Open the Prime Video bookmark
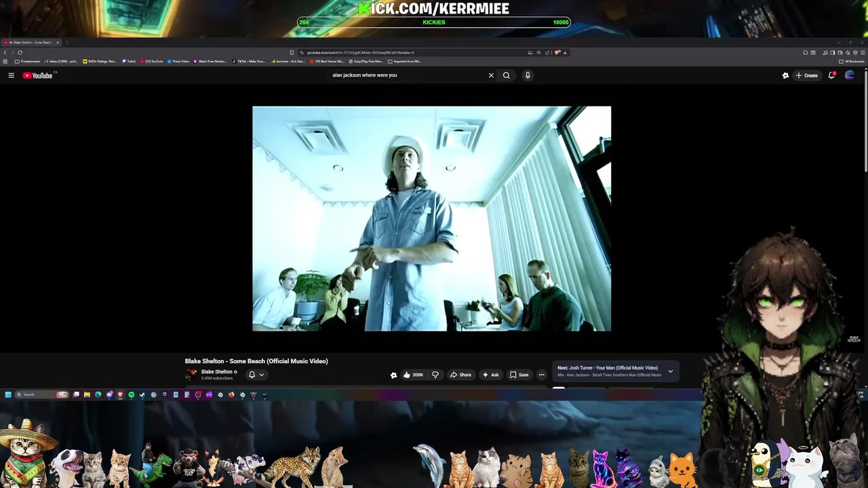 tap(178, 61)
